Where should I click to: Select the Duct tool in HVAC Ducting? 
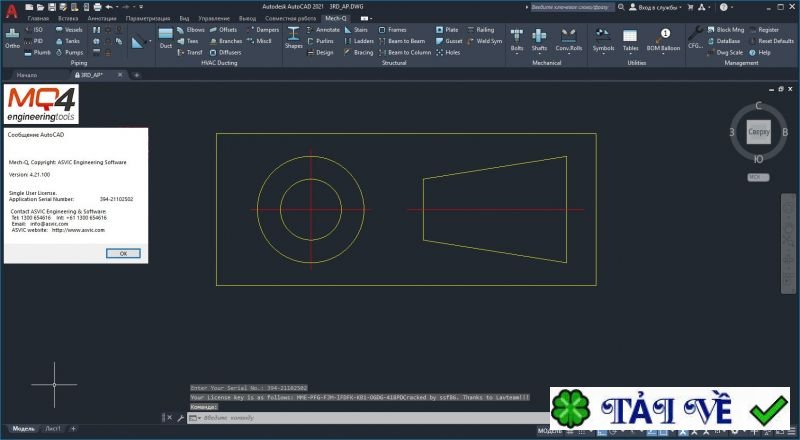[x=166, y=38]
